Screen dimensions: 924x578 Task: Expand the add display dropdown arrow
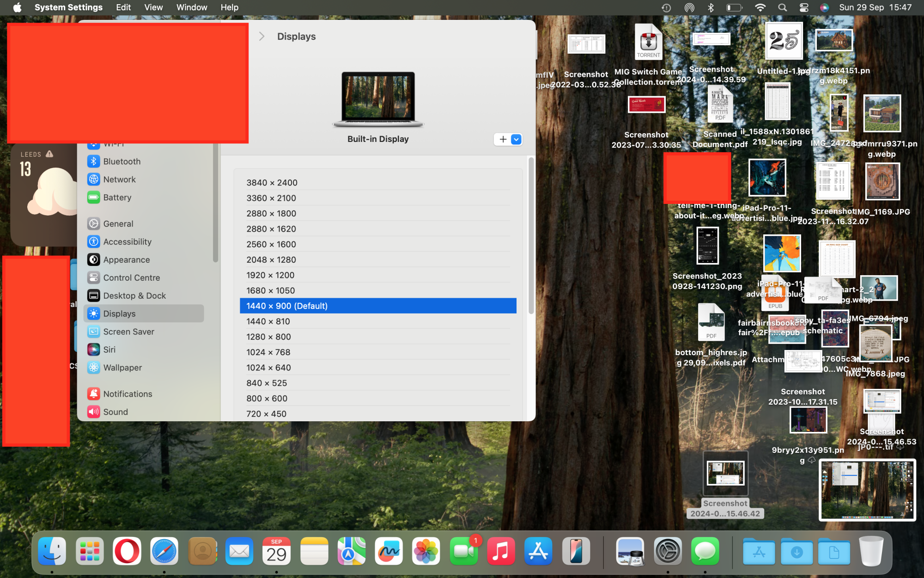517,139
